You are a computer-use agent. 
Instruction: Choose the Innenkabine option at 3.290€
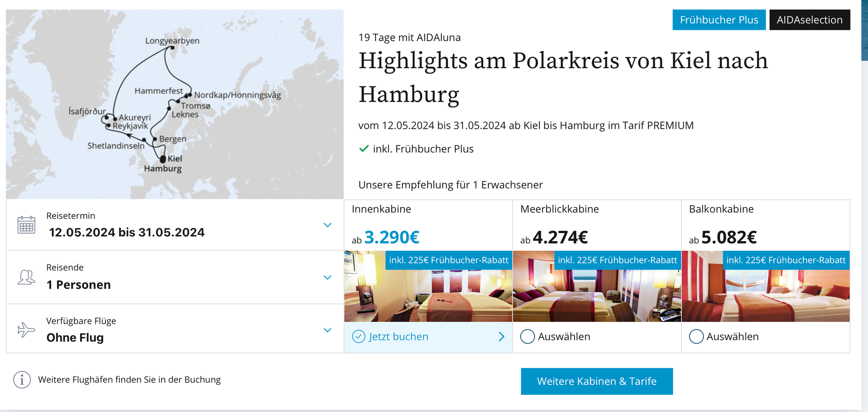point(428,225)
